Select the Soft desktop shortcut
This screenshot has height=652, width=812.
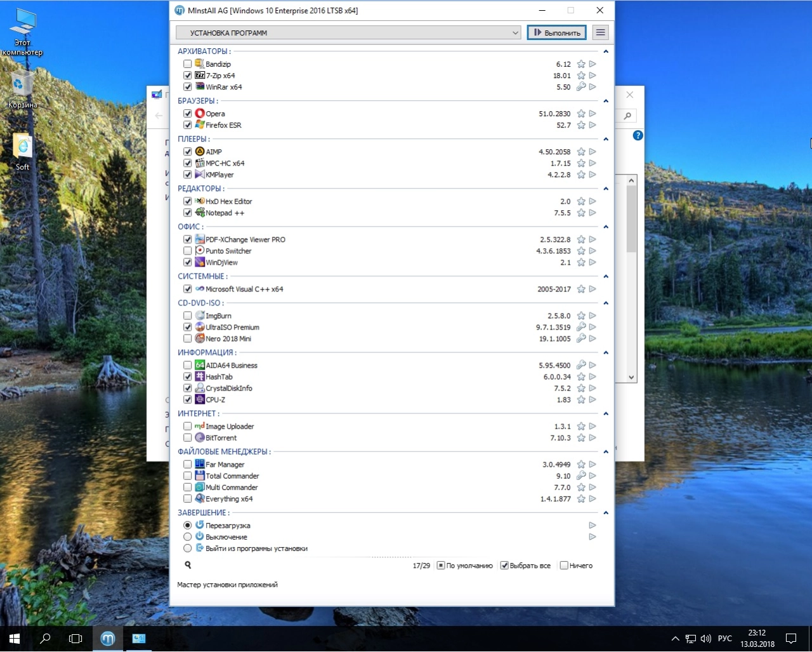[x=23, y=151]
